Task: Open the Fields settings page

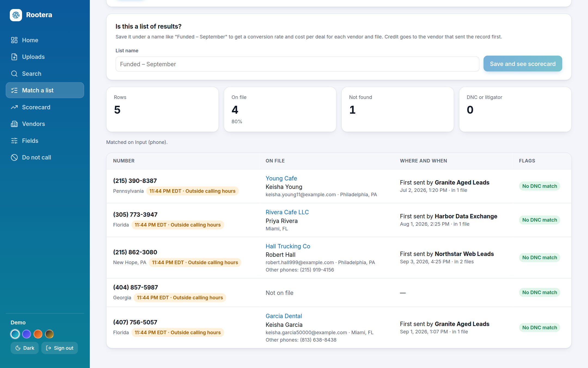Action: [45, 141]
